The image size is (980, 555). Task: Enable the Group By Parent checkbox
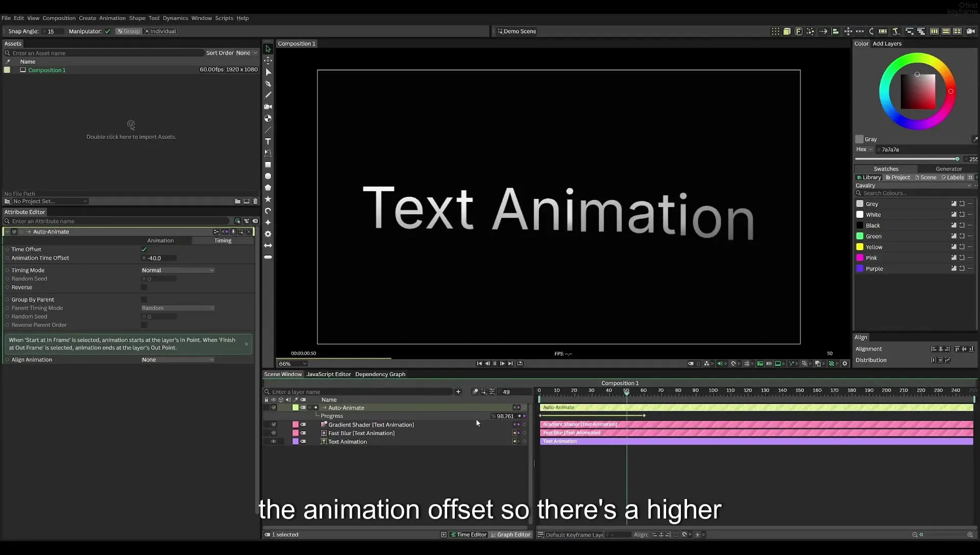pyautogui.click(x=144, y=300)
